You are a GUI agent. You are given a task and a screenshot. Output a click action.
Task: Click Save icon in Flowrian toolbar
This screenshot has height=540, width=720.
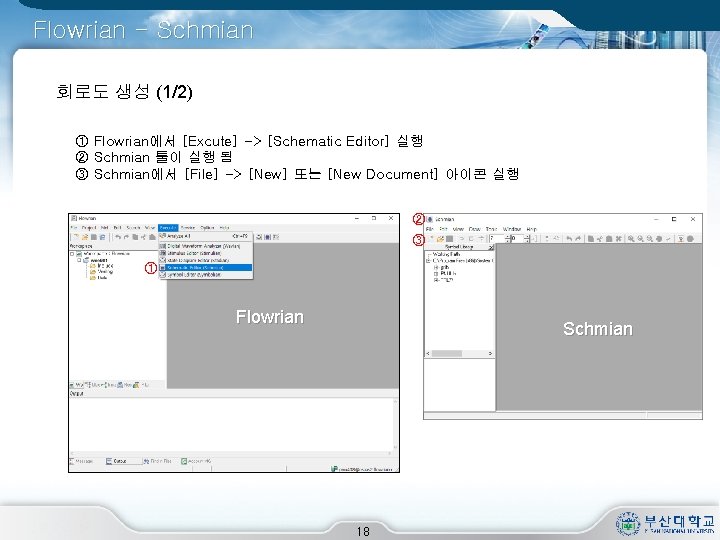tap(94, 237)
